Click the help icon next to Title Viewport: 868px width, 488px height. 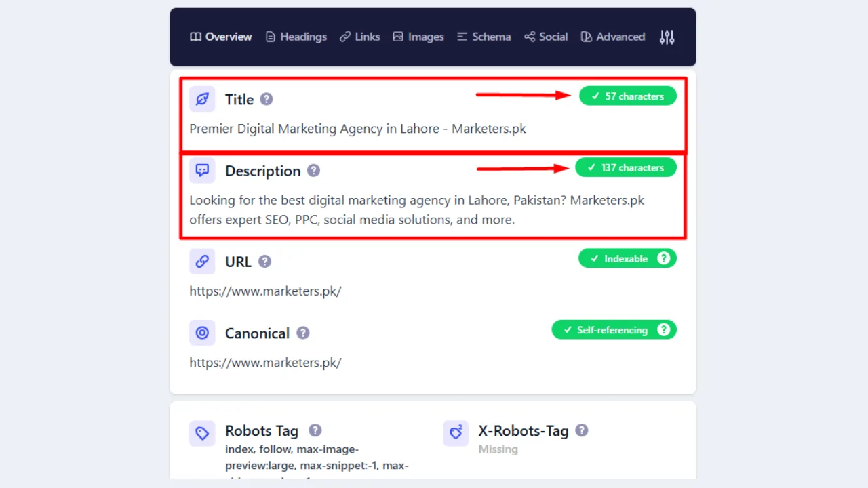point(267,99)
